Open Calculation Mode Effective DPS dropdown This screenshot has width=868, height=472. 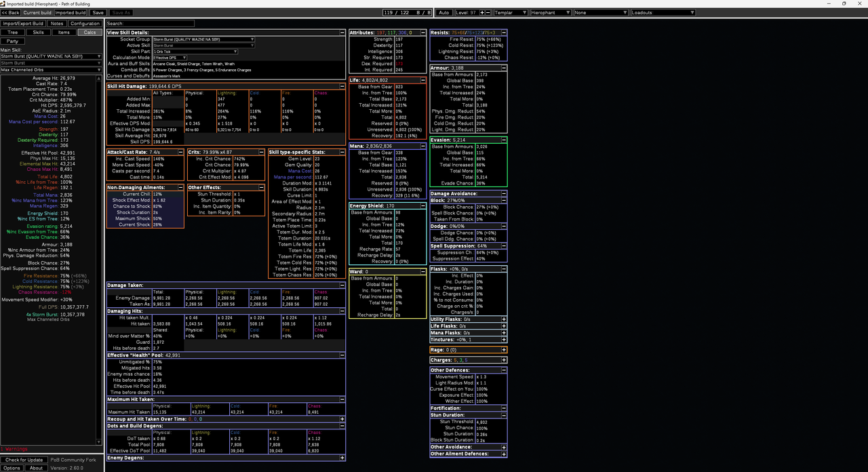click(170, 58)
